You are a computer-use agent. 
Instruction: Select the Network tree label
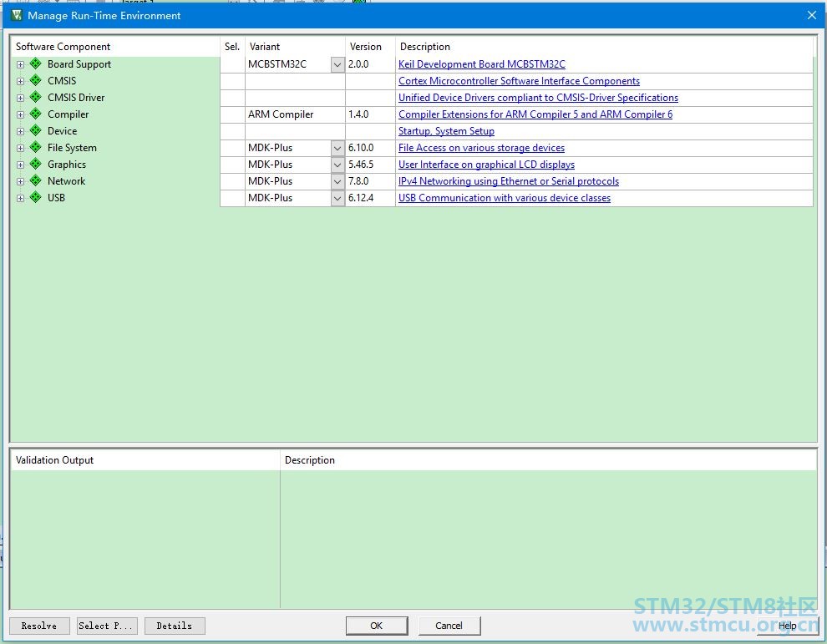coord(66,181)
